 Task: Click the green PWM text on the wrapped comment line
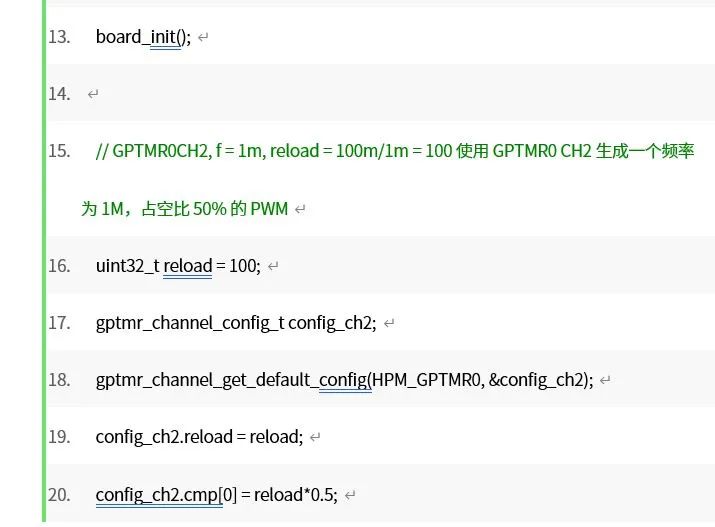coord(269,209)
